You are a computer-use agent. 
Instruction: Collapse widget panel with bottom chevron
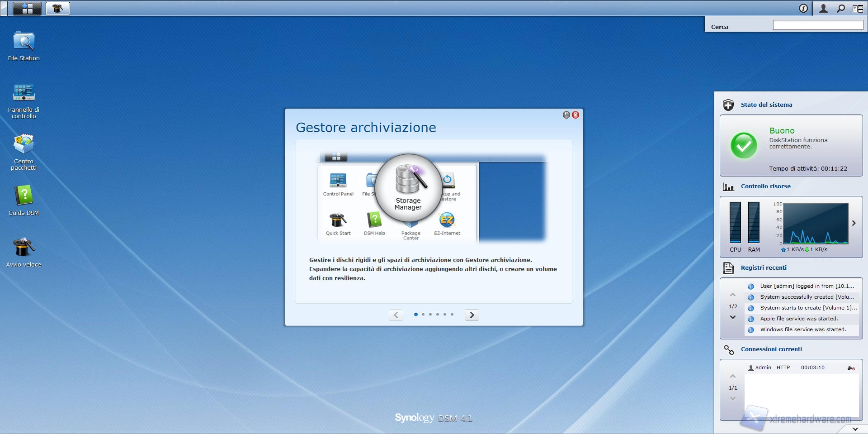(855, 429)
